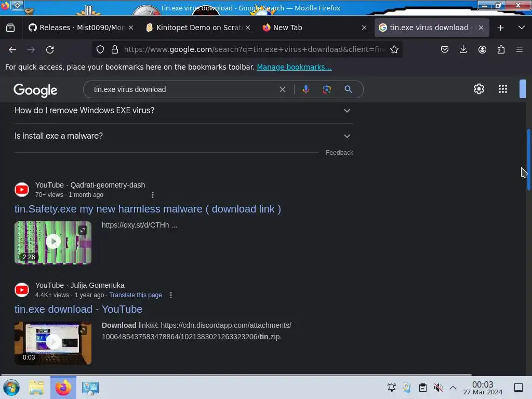532x399 pixels.
Task: Open Google quick settings gear
Action: click(x=478, y=89)
